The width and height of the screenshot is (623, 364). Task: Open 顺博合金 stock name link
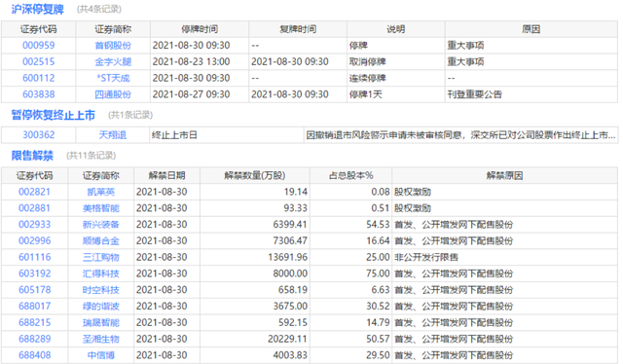tap(101, 240)
